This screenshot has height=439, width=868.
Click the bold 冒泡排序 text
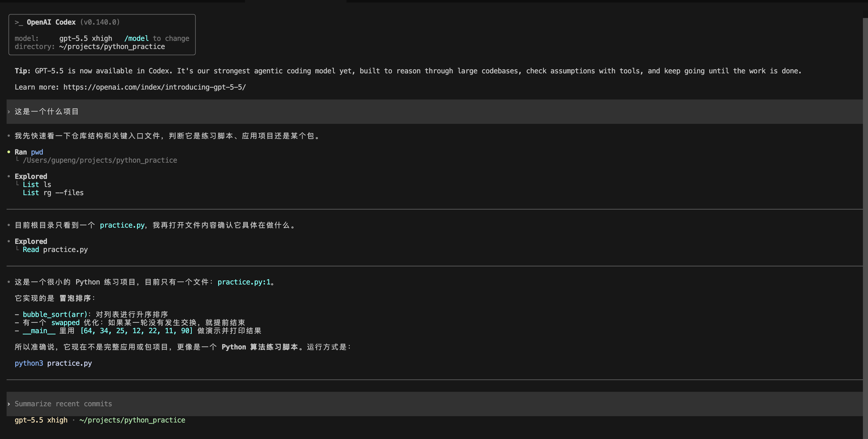click(x=75, y=298)
